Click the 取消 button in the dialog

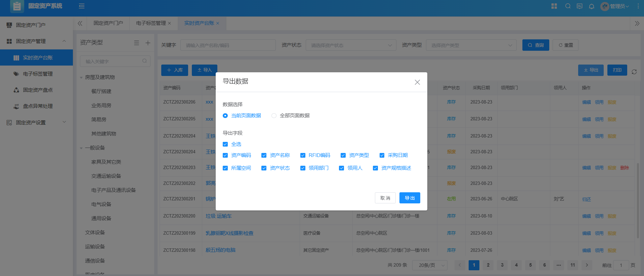(x=385, y=198)
